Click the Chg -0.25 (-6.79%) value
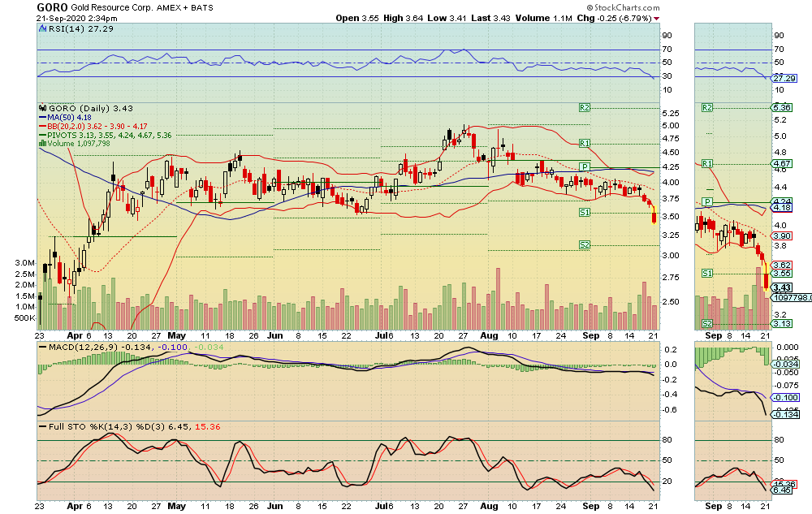The image size is (812, 514). 614,18
